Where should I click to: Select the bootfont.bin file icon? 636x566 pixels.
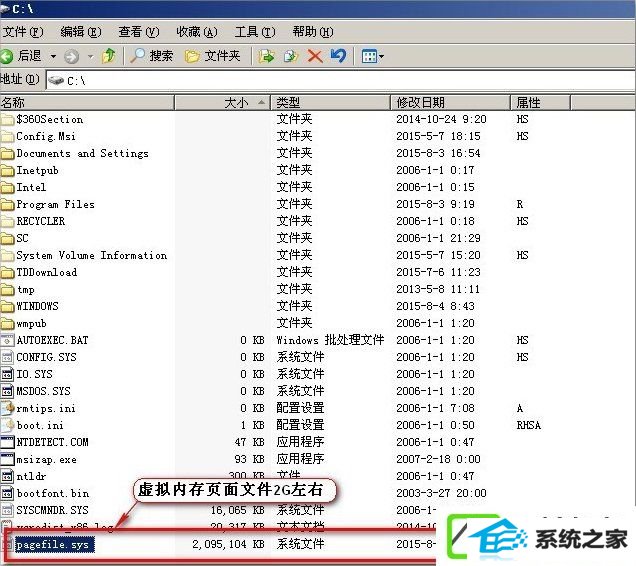point(7,493)
